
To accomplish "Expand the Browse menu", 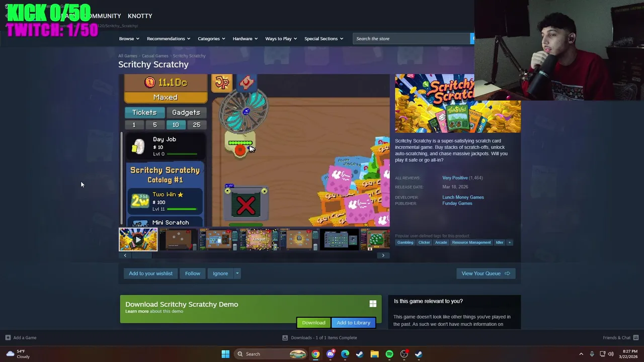I will click(129, 39).
